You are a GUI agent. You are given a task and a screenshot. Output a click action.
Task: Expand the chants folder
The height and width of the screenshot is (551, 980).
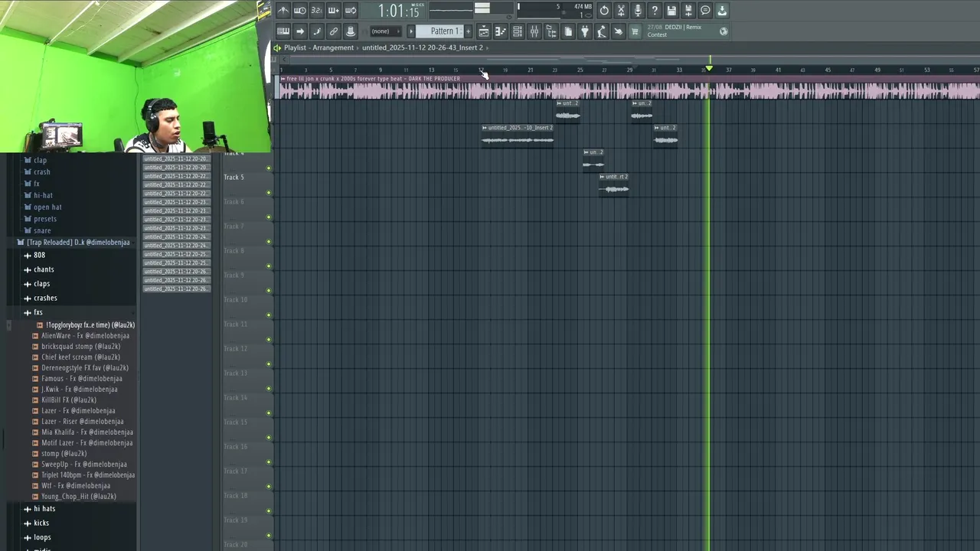[x=39, y=269]
